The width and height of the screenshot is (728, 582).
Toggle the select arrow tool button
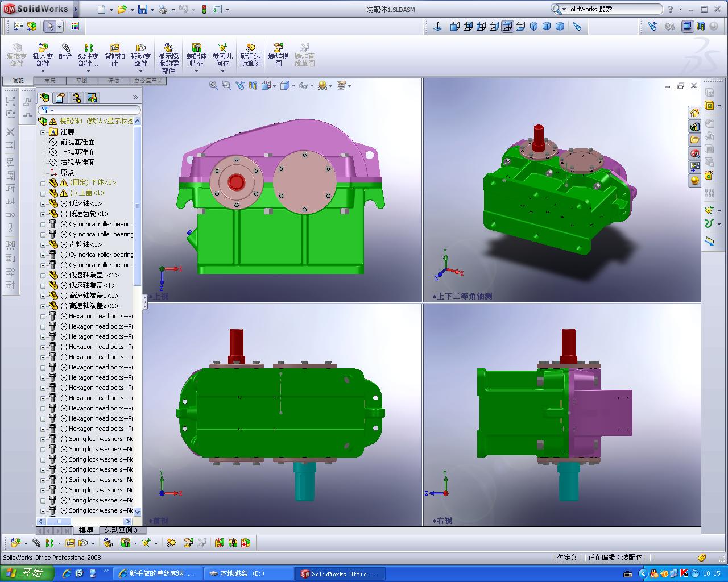[x=51, y=26]
